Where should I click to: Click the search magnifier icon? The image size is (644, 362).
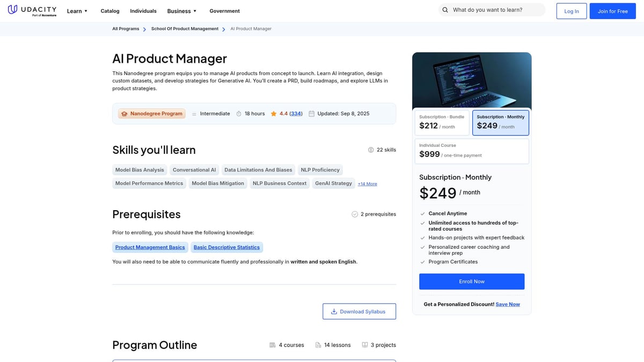click(x=445, y=10)
